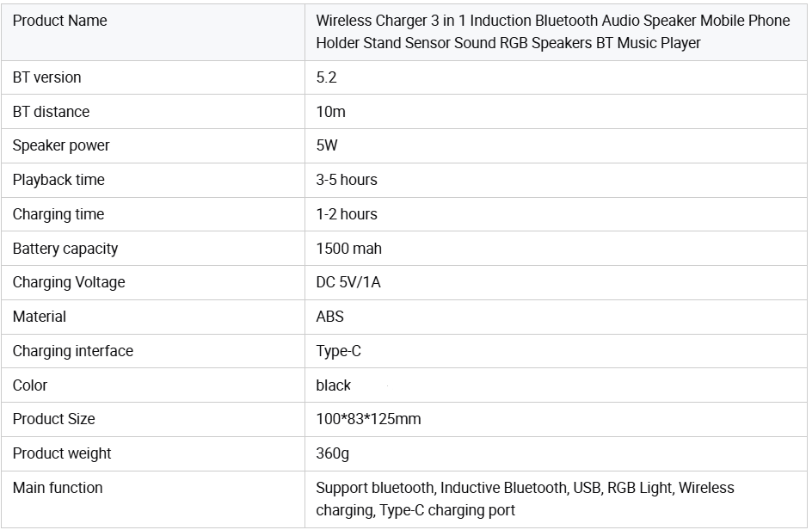Click the 3-5 hours playback value
The height and width of the screenshot is (530, 812).
[347, 180]
